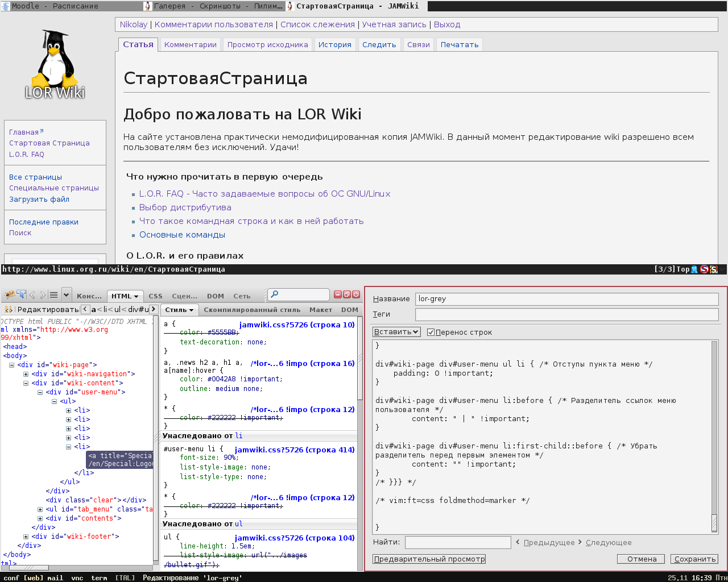Switch to the Firebug CSS panel
The width and height of the screenshot is (728, 582).
coord(155,296)
